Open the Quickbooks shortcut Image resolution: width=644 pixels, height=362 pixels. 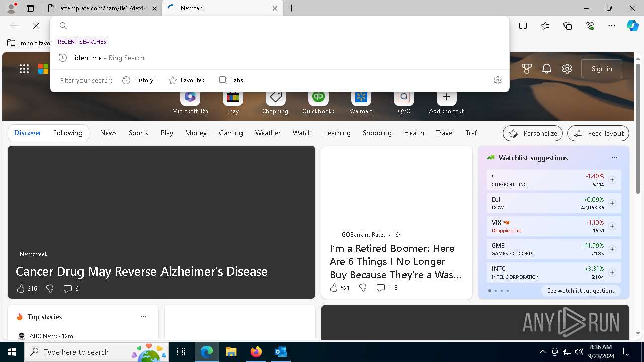click(x=318, y=102)
